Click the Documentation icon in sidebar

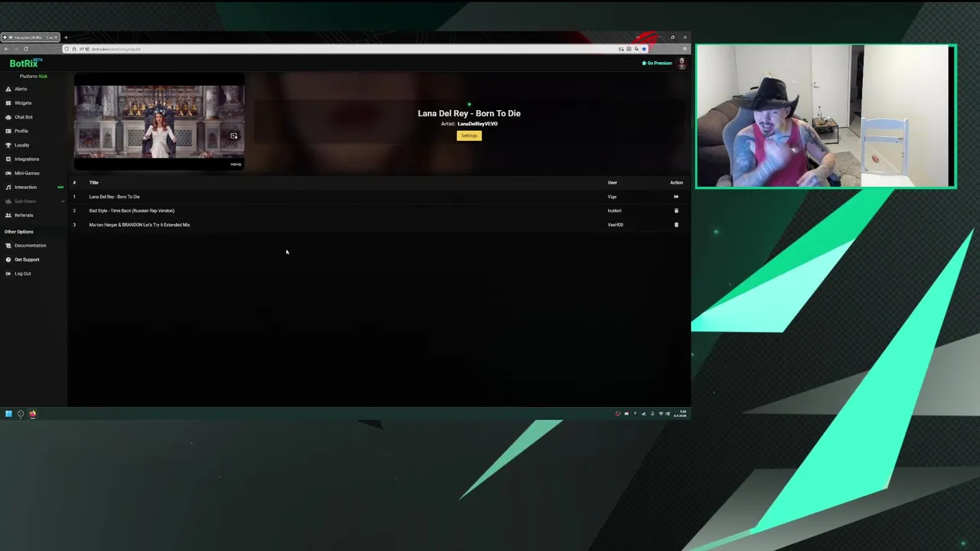point(8,246)
